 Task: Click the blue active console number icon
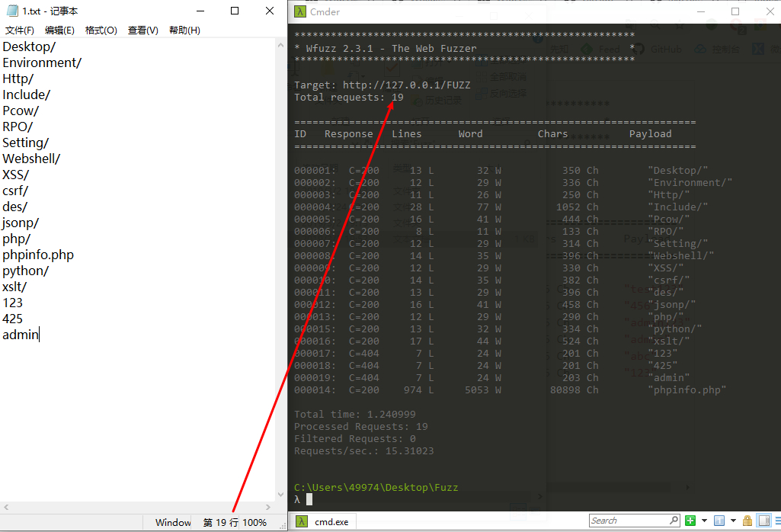(719, 521)
